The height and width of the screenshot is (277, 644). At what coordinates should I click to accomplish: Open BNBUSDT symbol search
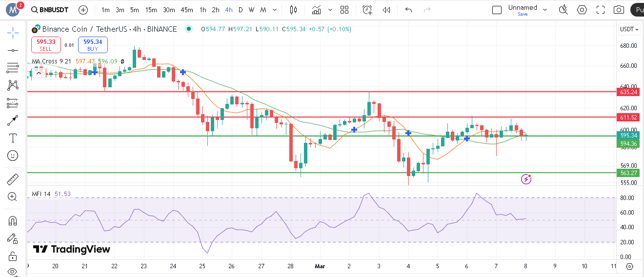click(50, 10)
